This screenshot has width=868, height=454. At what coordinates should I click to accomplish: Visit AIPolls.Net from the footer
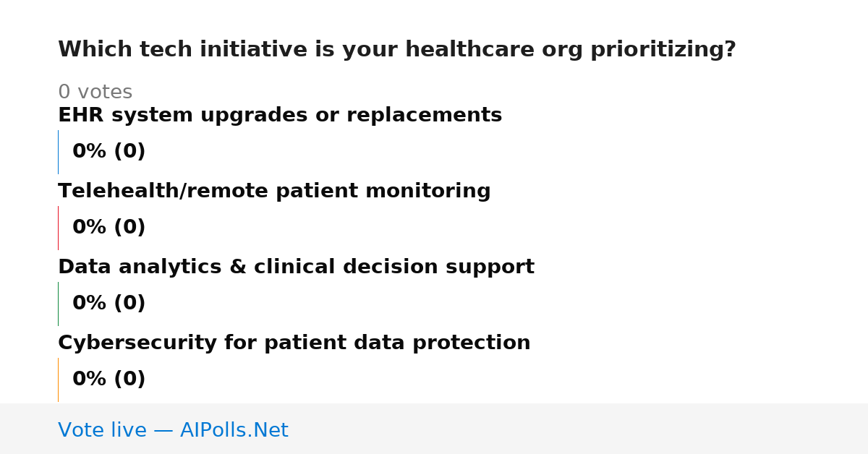234,431
